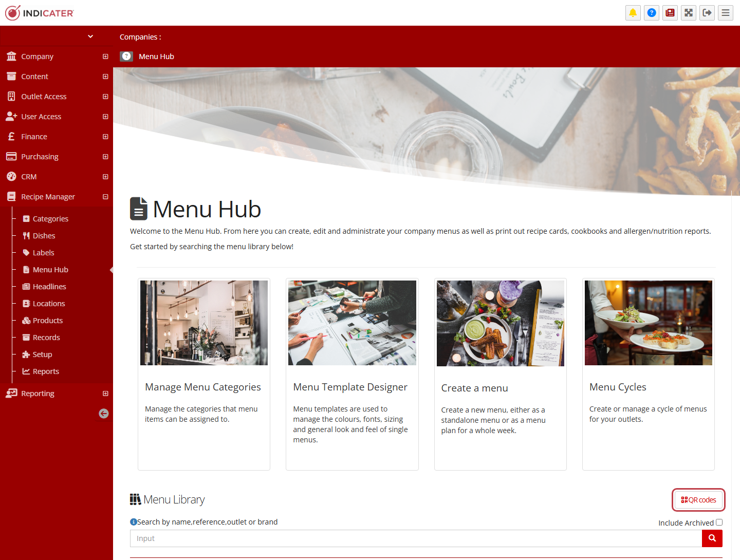The height and width of the screenshot is (560, 740).
Task: Tick the Include Archived checkbox
Action: 719,522
